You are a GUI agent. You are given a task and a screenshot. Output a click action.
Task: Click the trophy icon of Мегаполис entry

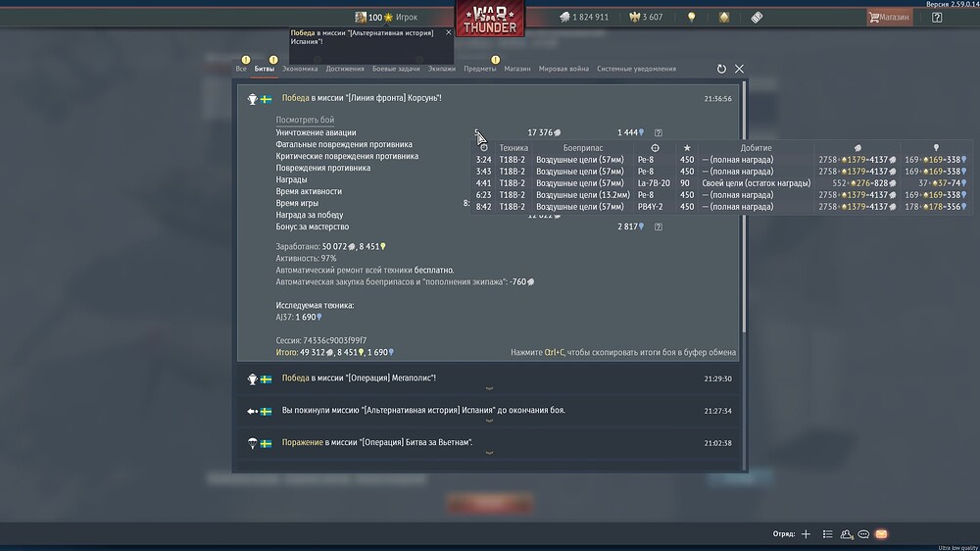pos(252,379)
